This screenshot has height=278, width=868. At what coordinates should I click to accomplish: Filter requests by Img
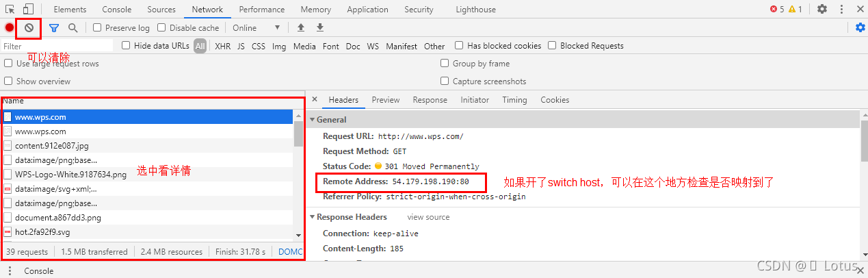click(x=279, y=46)
